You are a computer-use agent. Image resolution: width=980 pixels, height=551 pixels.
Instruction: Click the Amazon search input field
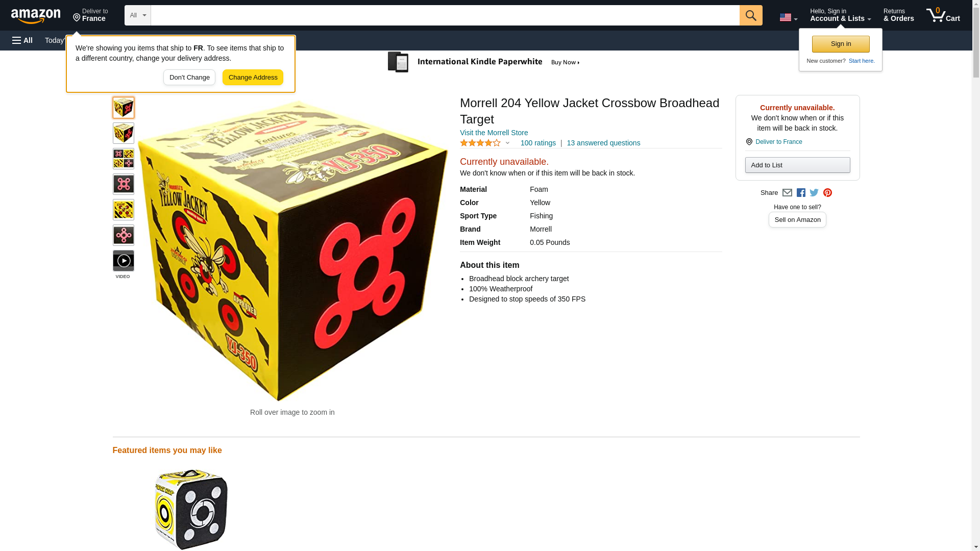tap(445, 15)
